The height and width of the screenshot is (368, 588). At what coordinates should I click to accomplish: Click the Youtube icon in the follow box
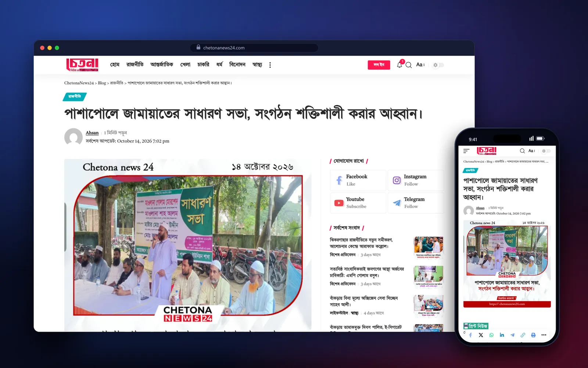click(x=339, y=203)
